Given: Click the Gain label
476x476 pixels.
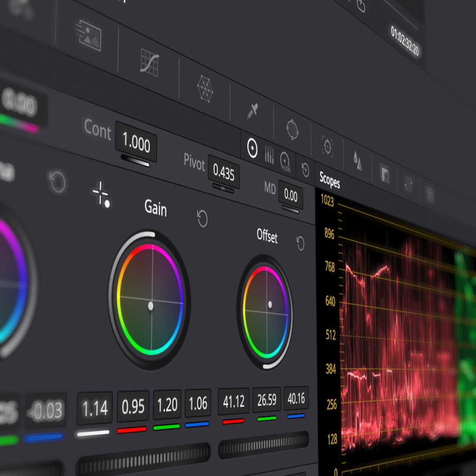Looking at the screenshot, I should point(156,207).
